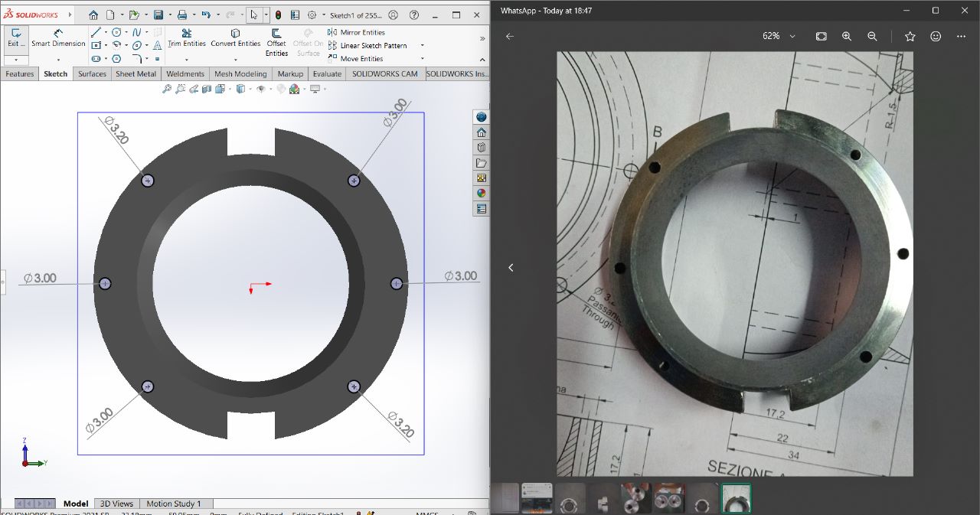980x515 pixels.
Task: Open the Hide/Show Items eye toggle
Action: click(260, 90)
